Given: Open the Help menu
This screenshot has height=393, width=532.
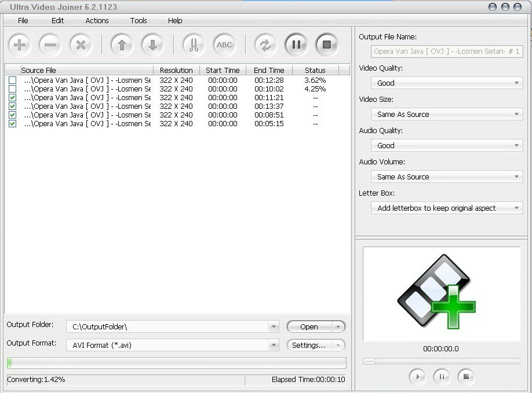Looking at the screenshot, I should [x=175, y=21].
